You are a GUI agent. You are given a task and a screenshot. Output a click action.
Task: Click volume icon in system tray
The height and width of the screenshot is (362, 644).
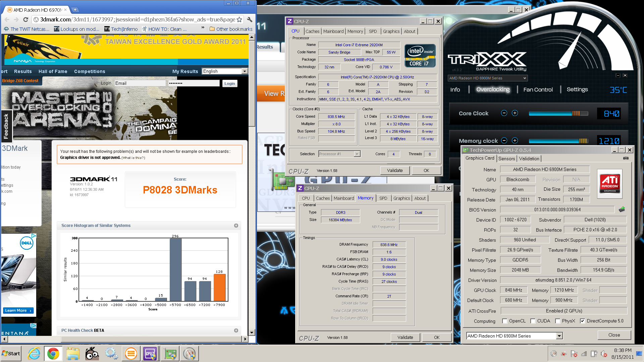click(x=604, y=354)
